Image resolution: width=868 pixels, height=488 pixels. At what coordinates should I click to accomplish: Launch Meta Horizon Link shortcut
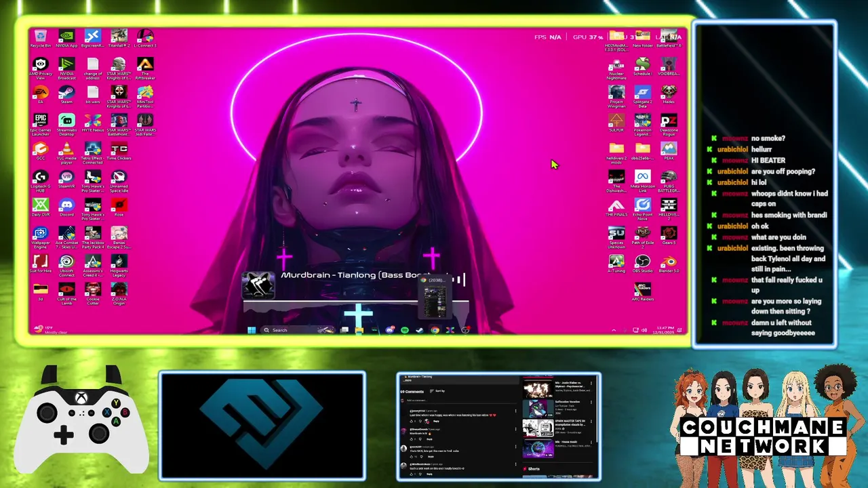(x=642, y=181)
